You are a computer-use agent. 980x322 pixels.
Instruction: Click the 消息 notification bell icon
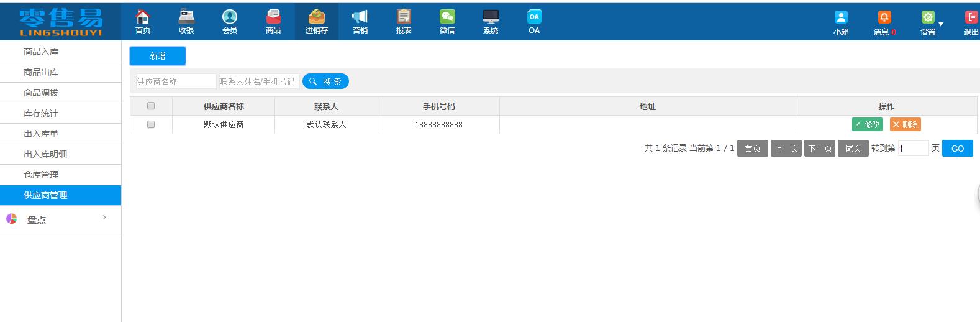(884, 18)
